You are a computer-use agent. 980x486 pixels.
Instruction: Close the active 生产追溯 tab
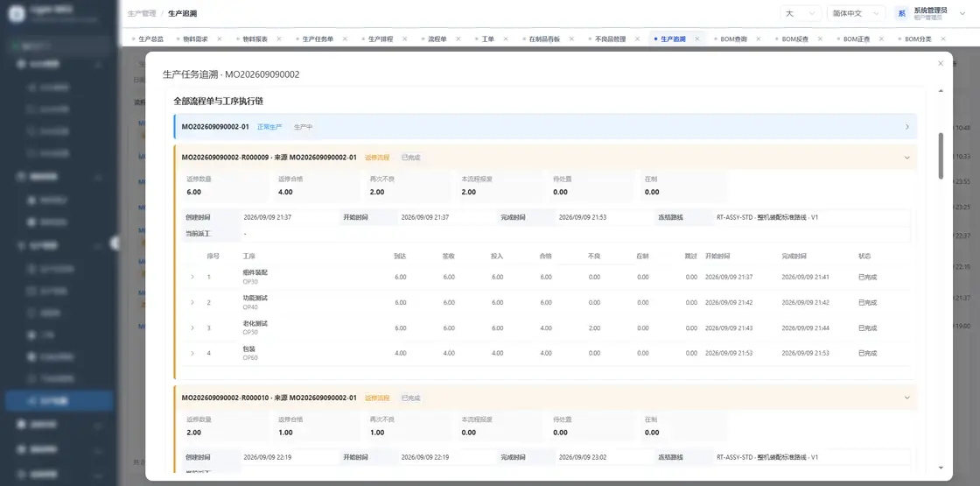tap(696, 39)
